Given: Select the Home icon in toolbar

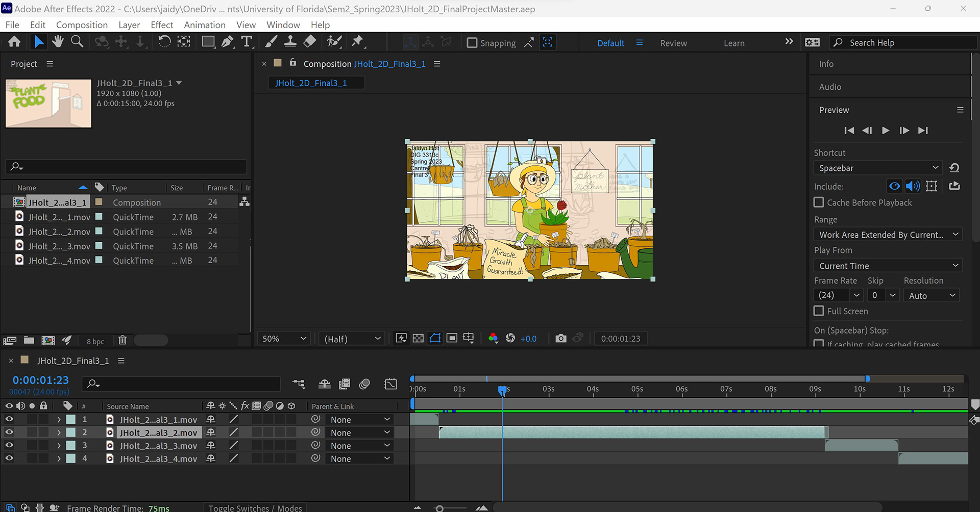Looking at the screenshot, I should [x=14, y=42].
